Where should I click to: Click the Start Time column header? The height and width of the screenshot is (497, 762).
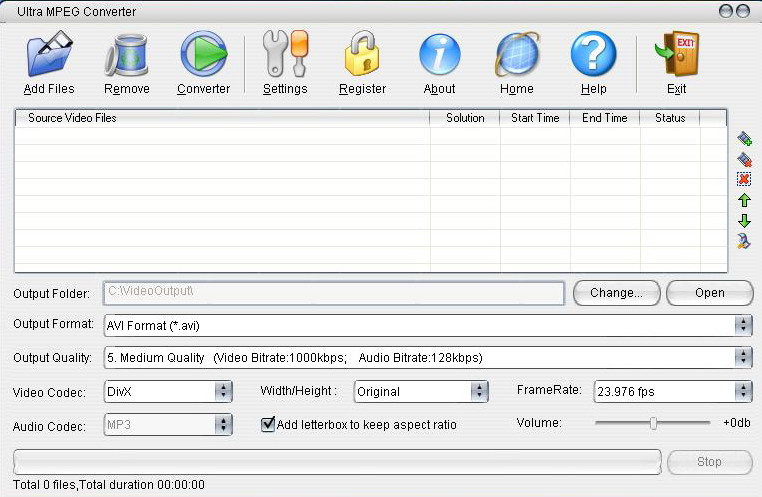point(535,118)
